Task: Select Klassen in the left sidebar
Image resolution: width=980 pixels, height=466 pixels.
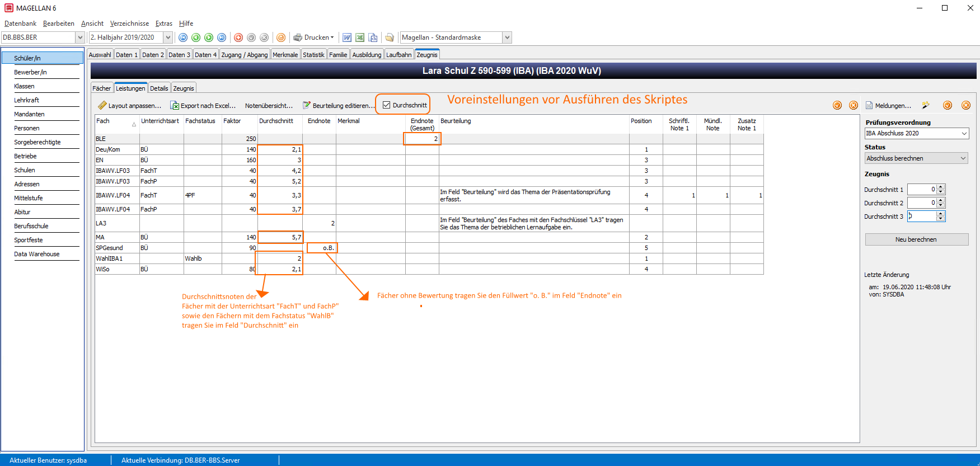Action: [24, 86]
